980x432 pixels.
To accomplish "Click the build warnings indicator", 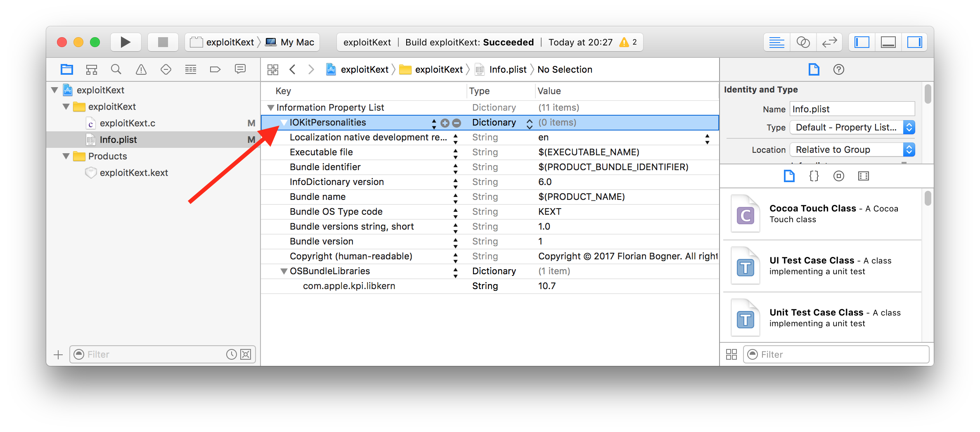I will tap(628, 42).
